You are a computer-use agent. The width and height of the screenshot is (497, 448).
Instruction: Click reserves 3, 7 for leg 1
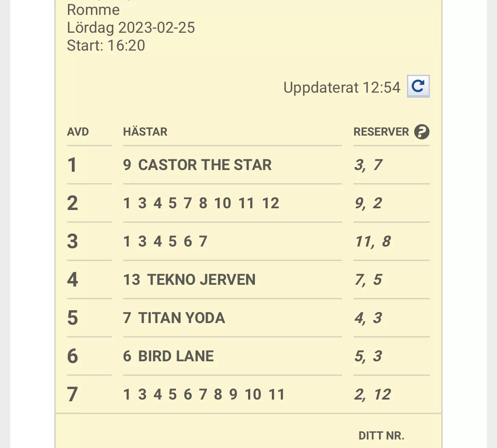coord(368,165)
